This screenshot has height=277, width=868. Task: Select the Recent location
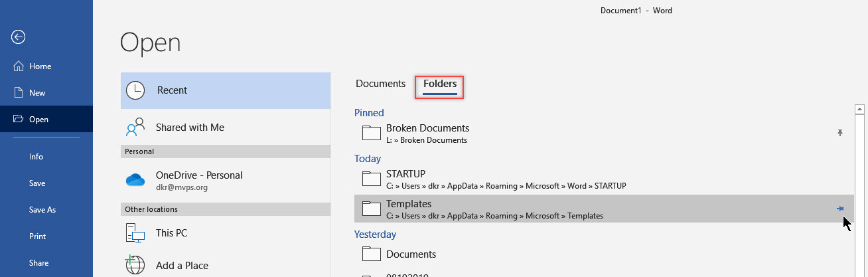tap(226, 90)
